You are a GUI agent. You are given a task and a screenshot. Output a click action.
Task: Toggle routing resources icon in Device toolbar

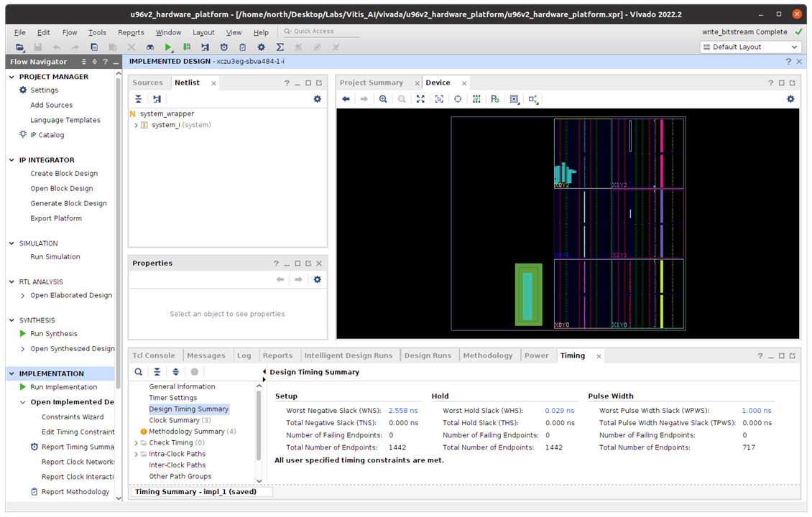coord(476,99)
